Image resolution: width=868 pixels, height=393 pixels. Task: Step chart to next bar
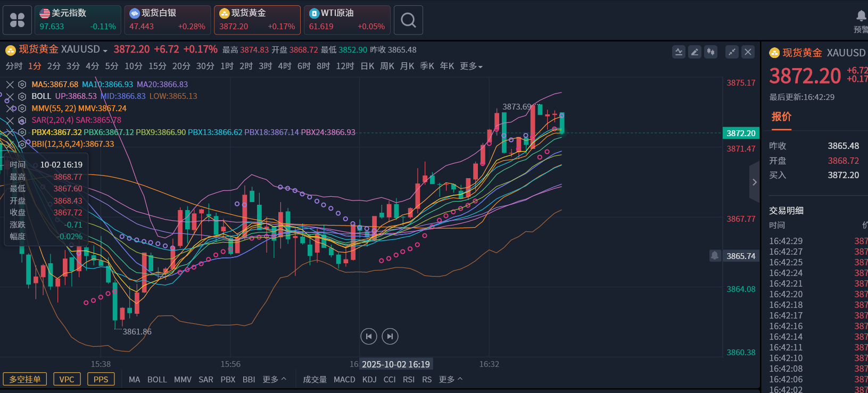[x=390, y=336]
